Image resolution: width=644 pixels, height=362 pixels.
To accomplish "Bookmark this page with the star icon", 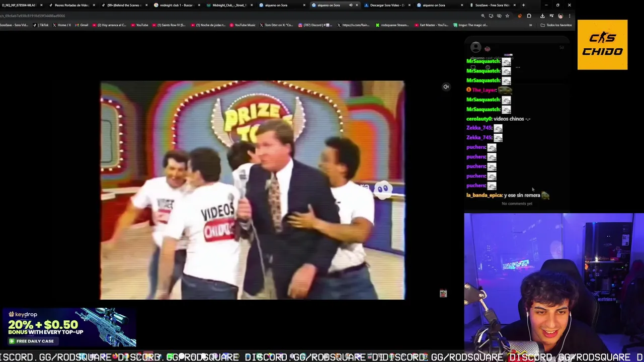I will 507,16.
